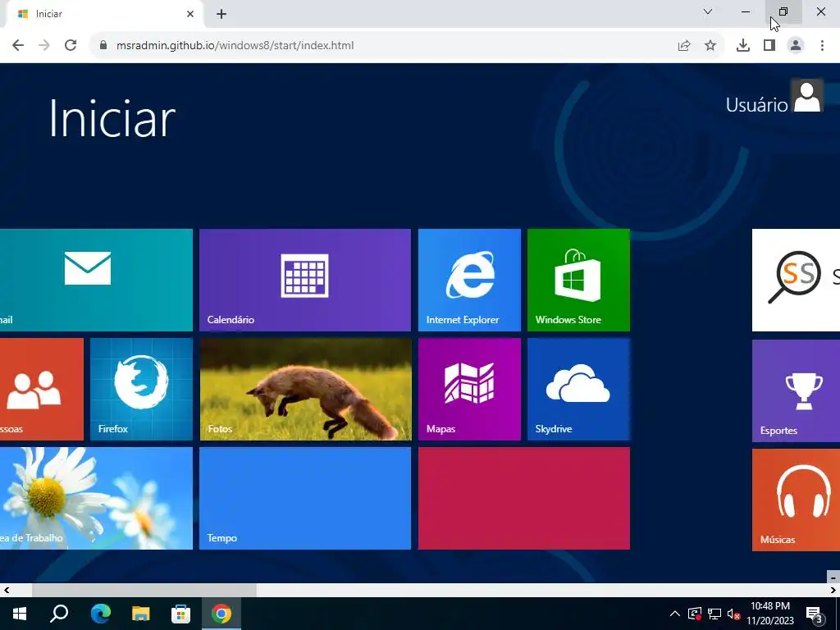The image size is (840, 630).
Task: Open File Explorer from taskbar
Action: tap(140, 614)
